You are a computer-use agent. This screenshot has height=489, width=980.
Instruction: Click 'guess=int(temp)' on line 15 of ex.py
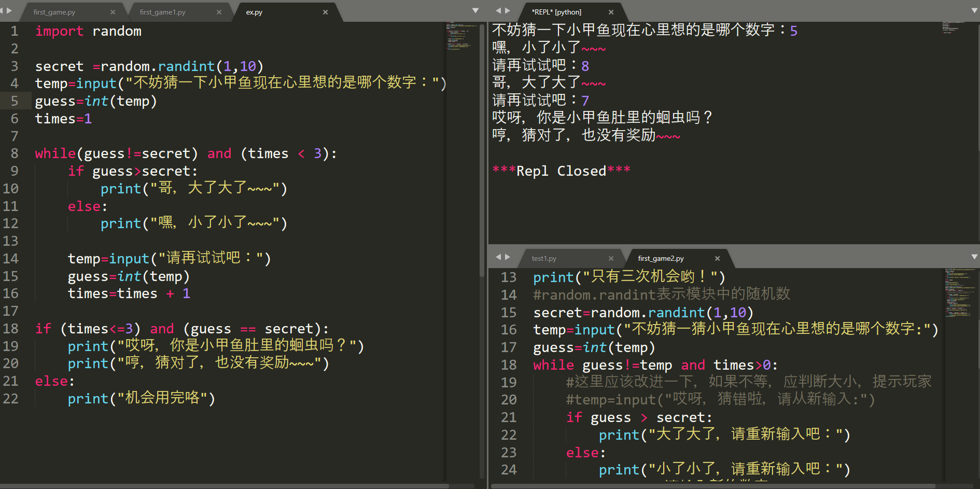click(129, 276)
